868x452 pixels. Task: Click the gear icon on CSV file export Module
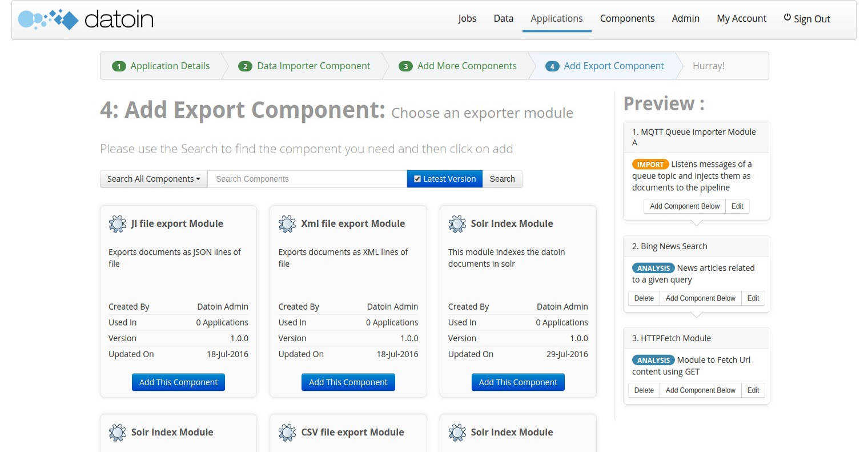point(287,433)
